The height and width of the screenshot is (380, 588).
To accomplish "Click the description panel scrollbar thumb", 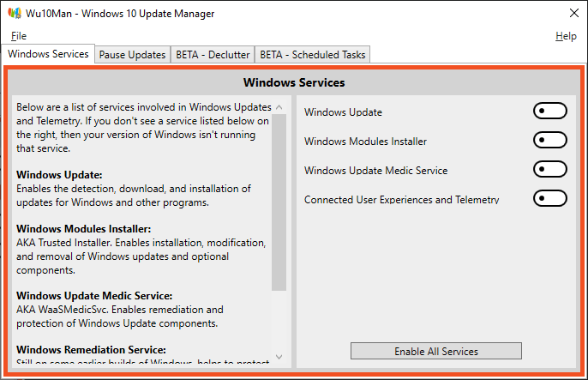I will pyautogui.click(x=279, y=202).
